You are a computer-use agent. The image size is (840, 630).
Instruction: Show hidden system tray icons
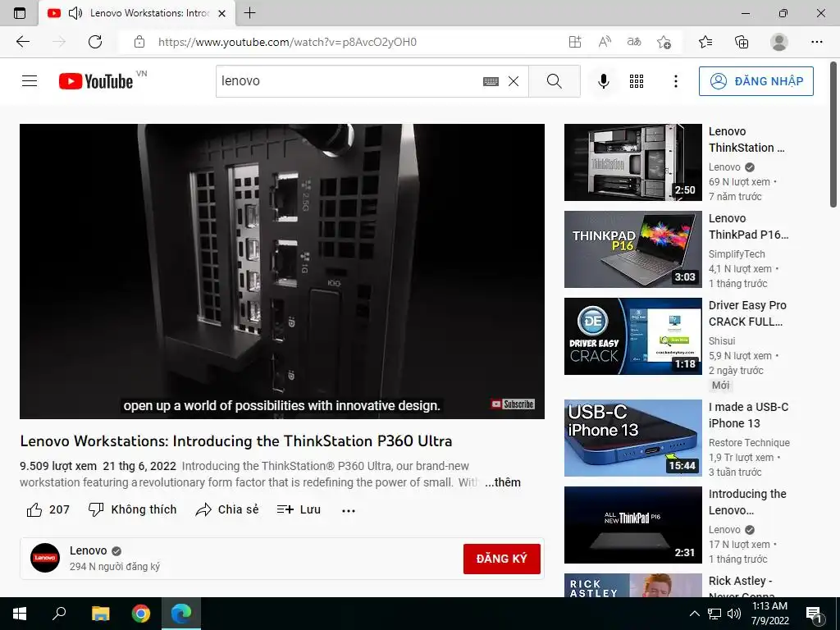pos(694,614)
